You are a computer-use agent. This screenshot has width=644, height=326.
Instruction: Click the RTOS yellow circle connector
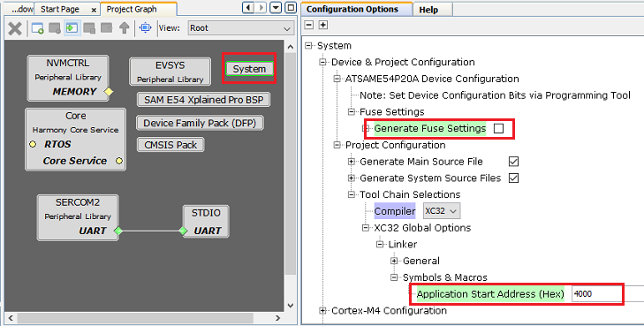click(33, 144)
